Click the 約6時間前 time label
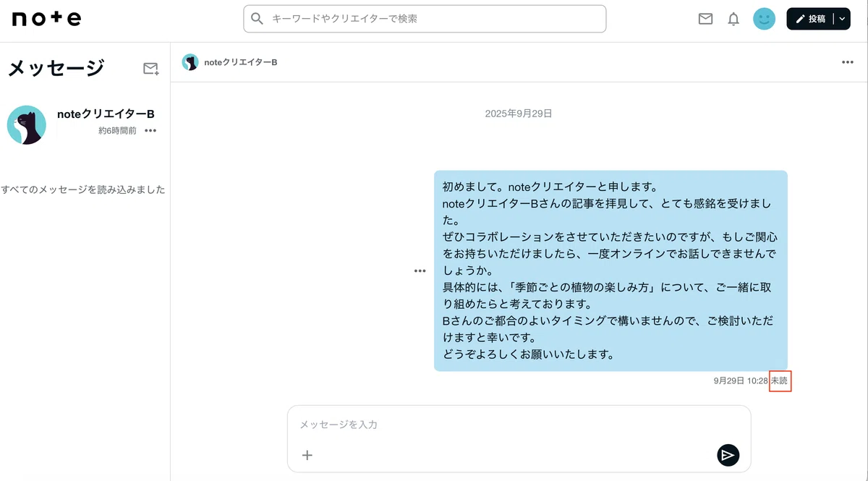This screenshot has height=481, width=868. point(118,131)
